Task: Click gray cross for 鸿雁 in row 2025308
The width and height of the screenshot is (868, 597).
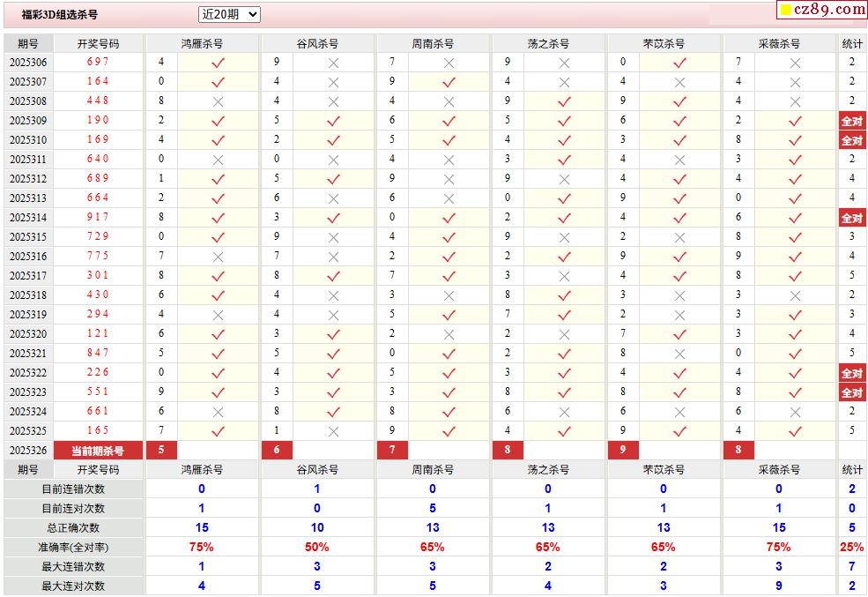Action: [219, 102]
